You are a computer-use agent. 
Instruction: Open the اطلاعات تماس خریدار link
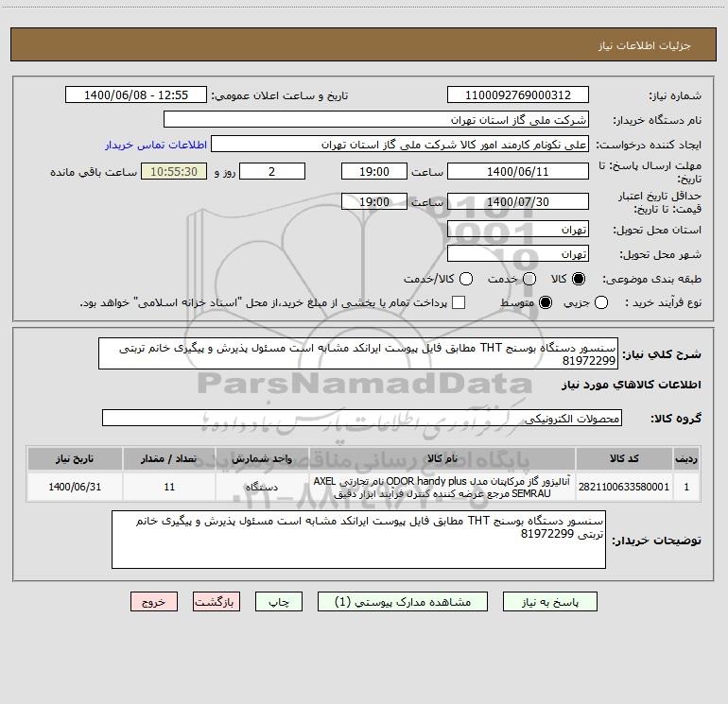tap(156, 145)
